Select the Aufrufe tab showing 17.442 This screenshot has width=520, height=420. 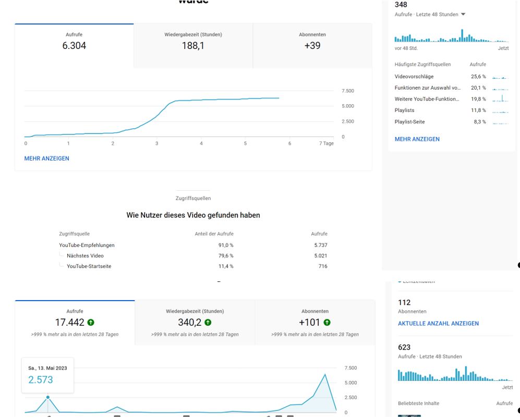[x=75, y=323]
